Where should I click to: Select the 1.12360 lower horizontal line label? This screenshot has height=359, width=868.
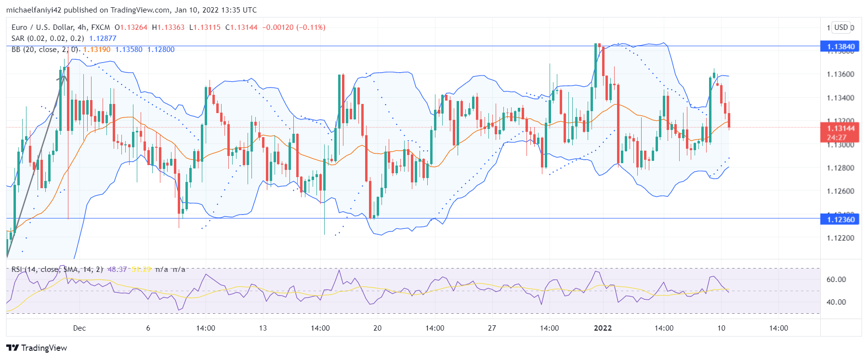pyautogui.click(x=841, y=219)
